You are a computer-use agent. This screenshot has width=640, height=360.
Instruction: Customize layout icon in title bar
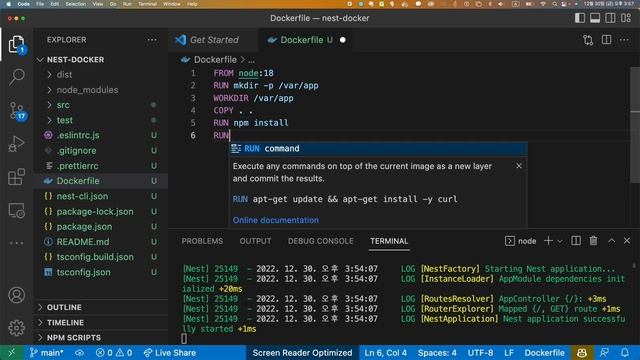626,18
